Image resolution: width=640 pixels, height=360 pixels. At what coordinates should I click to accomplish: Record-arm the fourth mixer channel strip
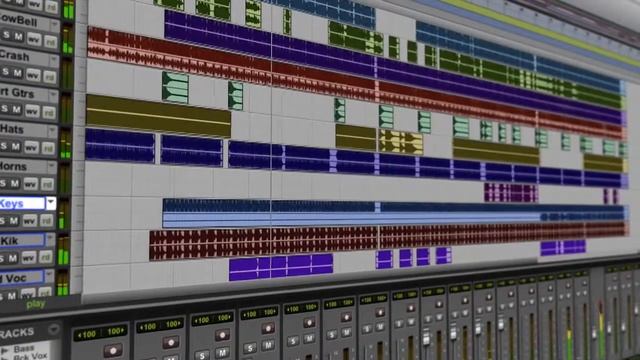(x=268, y=329)
